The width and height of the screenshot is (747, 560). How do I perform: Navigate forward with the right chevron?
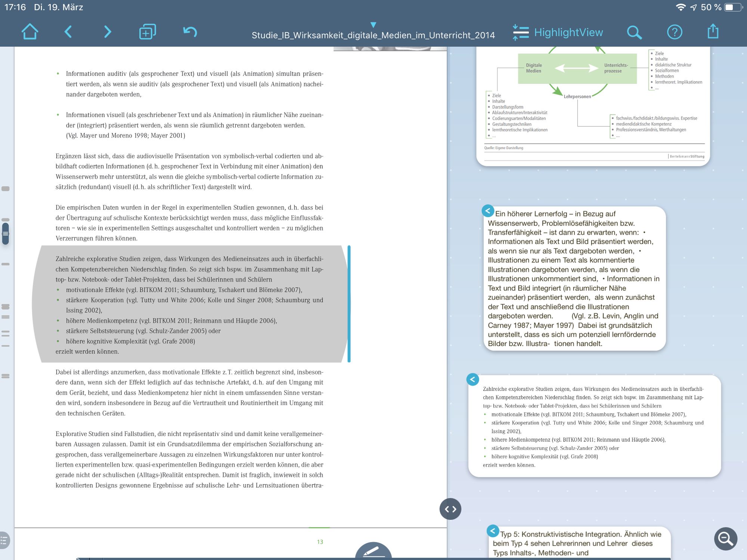pyautogui.click(x=108, y=32)
